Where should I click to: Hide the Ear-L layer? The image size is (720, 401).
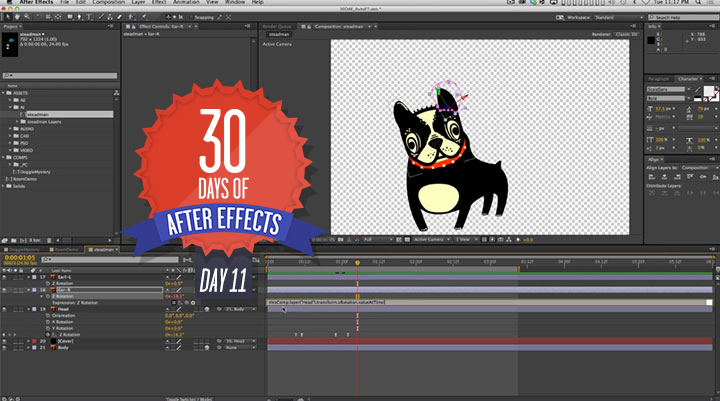point(4,277)
